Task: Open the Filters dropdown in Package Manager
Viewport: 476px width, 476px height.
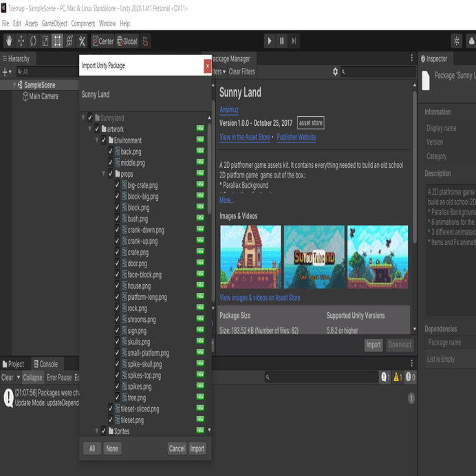Action: click(219, 72)
